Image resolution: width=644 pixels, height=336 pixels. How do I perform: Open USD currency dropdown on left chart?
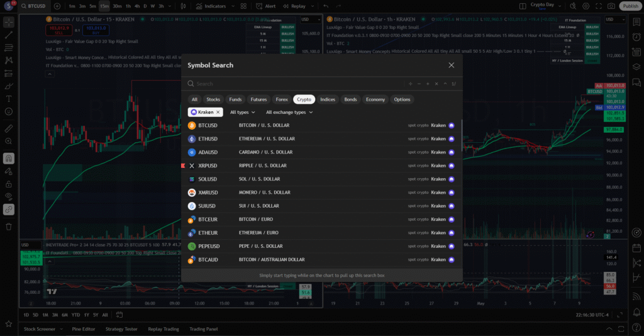[x=310, y=20]
